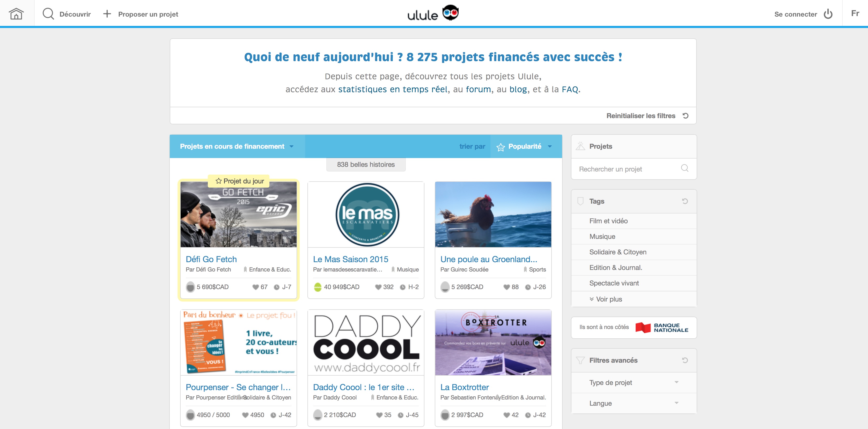This screenshot has width=868, height=429.
Task: Open the Une poule au Groenland thumbnail
Action: [493, 214]
